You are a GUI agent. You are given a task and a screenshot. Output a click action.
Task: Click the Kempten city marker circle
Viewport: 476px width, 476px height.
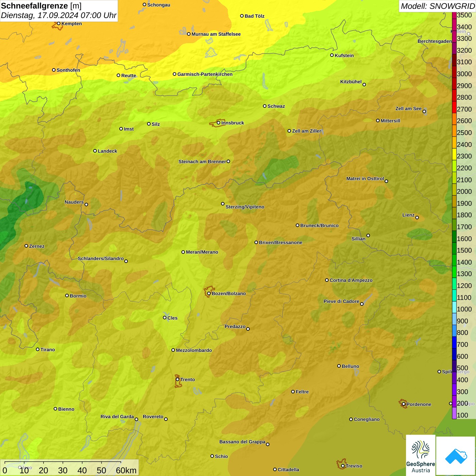[58, 23]
